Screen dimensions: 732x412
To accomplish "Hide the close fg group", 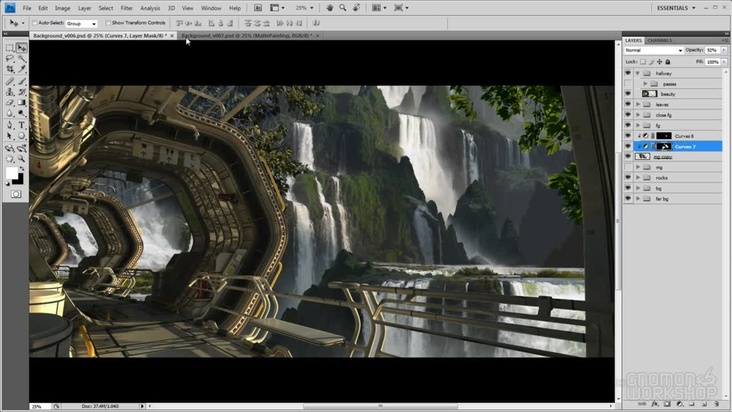I will [628, 115].
